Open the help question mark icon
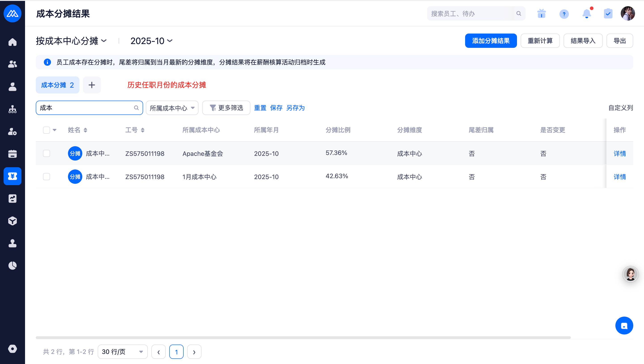 click(x=564, y=14)
